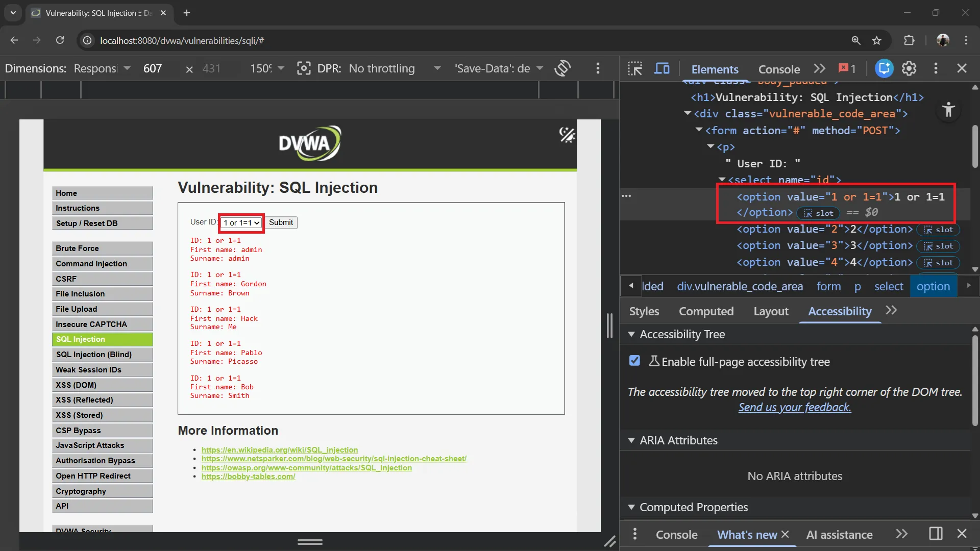Close the What's new drawer tab
This screenshot has height=551, width=980.
(786, 535)
